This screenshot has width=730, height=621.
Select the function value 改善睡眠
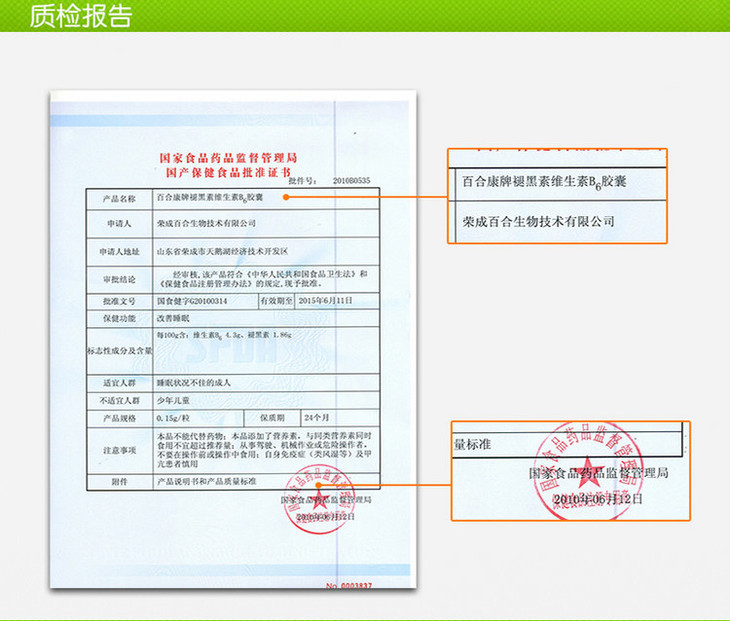pos(173,318)
